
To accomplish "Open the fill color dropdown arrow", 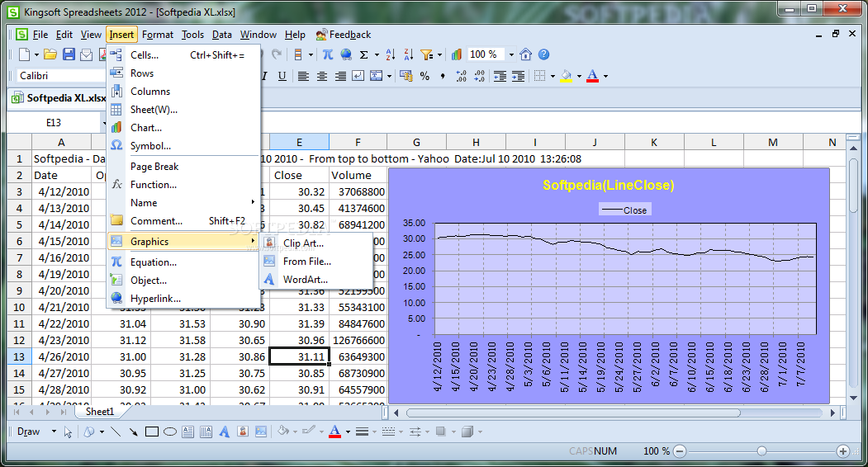I will pyautogui.click(x=579, y=76).
